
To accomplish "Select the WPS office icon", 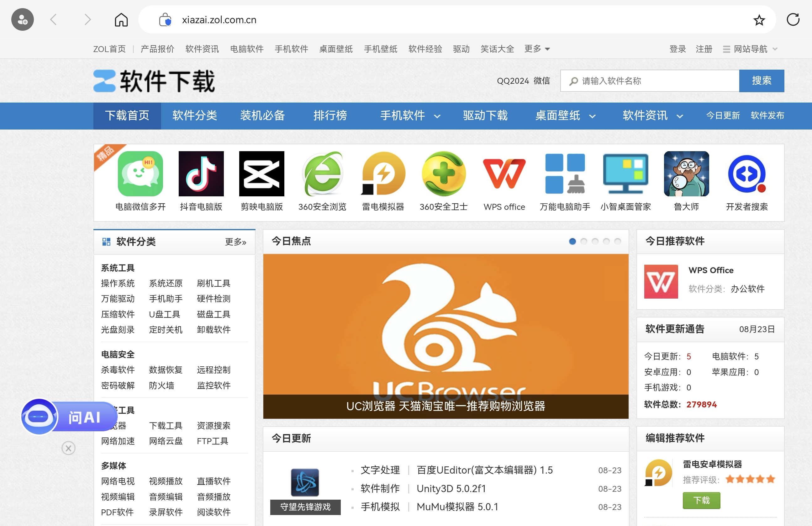I will coord(504,174).
